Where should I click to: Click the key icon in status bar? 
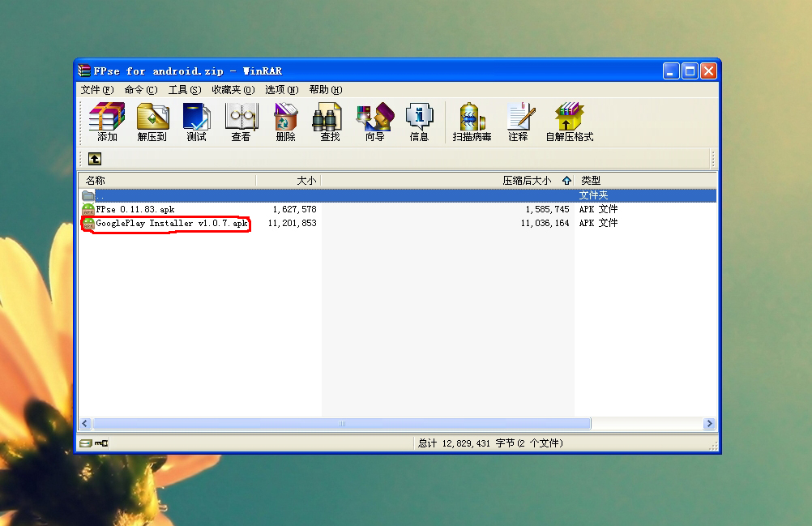click(x=101, y=443)
